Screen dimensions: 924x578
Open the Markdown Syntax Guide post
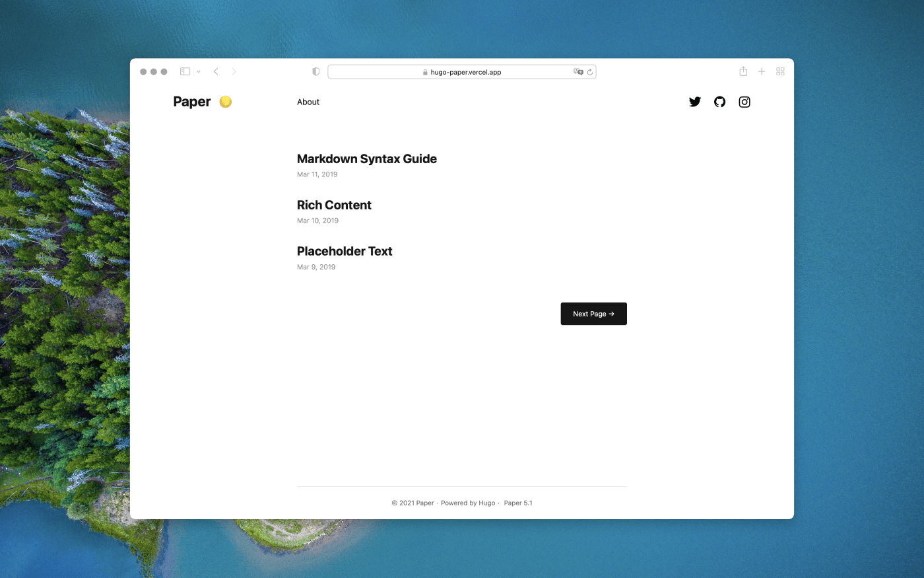[367, 159]
